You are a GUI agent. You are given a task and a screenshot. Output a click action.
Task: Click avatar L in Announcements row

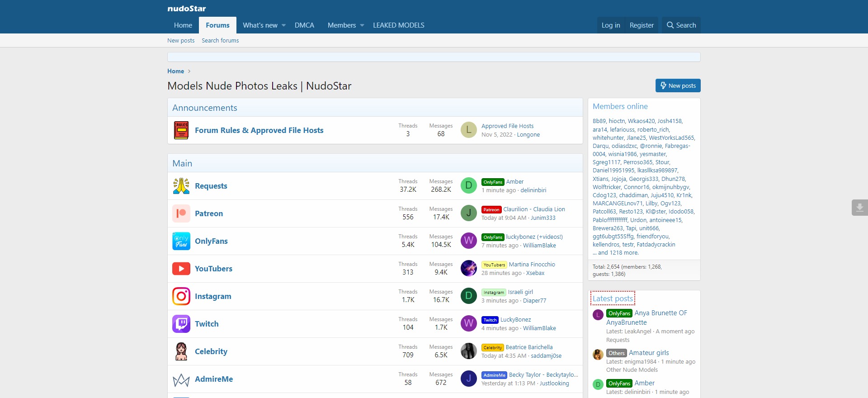(x=469, y=130)
